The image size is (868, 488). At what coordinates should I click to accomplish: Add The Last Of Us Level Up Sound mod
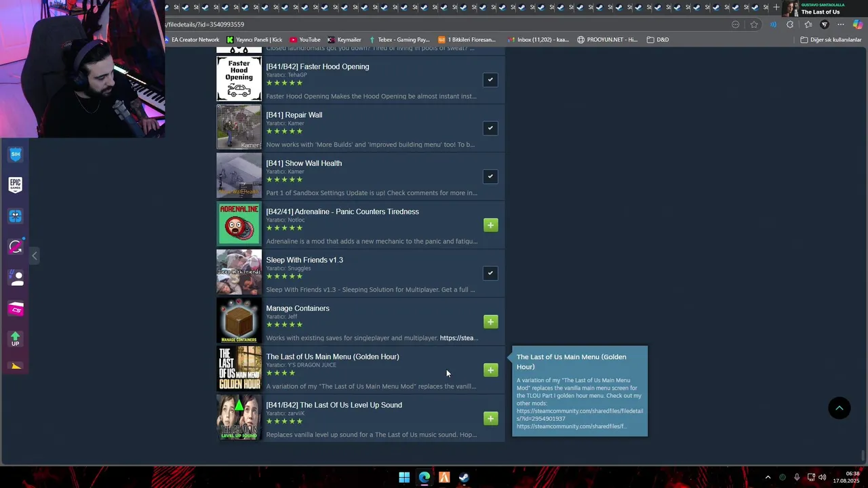(x=490, y=418)
